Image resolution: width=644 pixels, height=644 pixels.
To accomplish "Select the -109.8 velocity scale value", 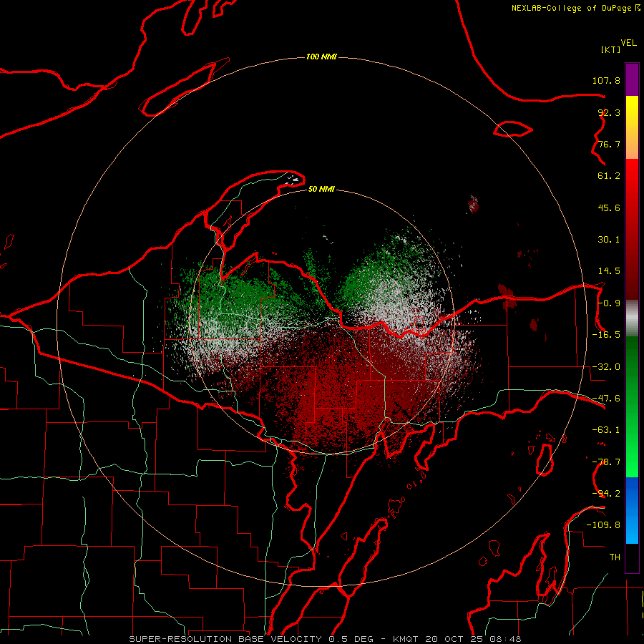I will [603, 525].
